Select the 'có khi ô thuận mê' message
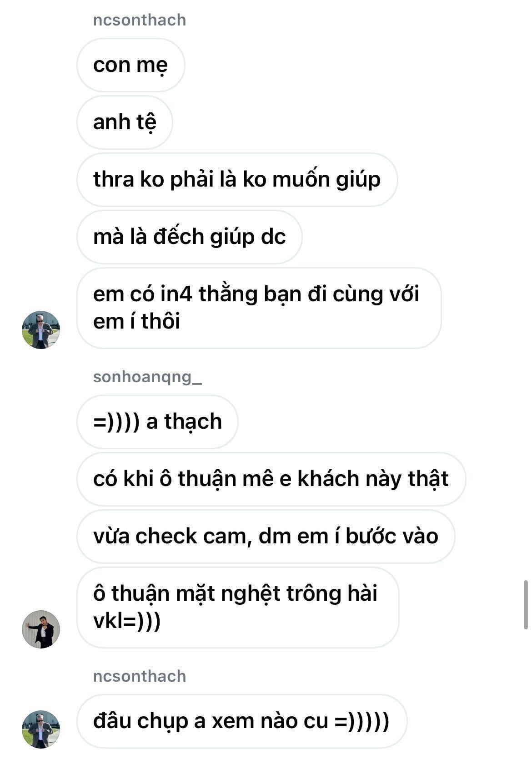 click(271, 479)
